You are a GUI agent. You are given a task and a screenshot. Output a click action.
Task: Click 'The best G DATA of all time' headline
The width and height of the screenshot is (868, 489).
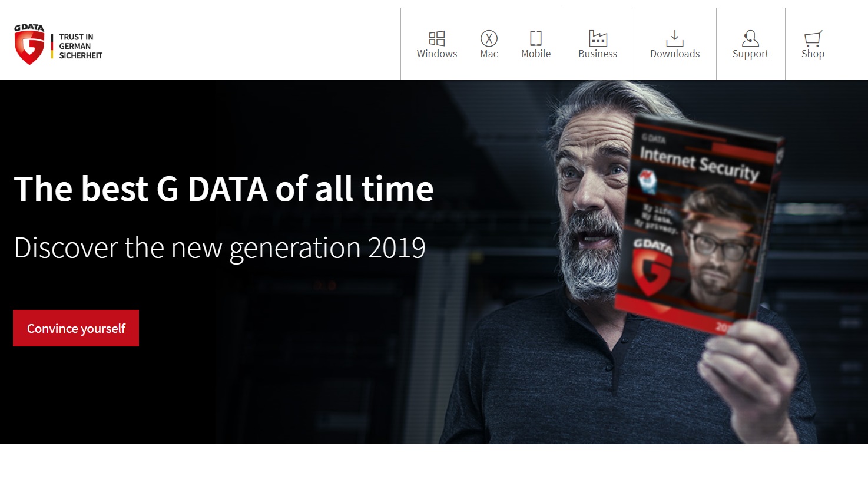(224, 189)
